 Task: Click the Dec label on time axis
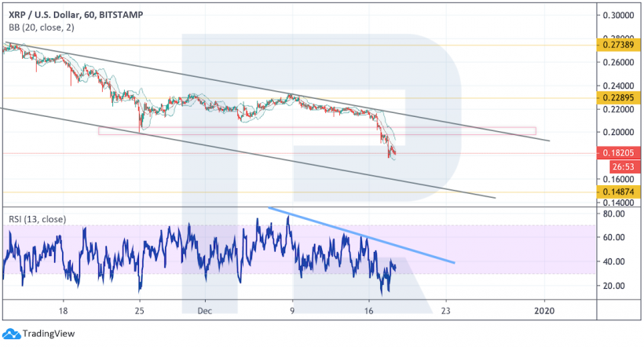pyautogui.click(x=204, y=311)
